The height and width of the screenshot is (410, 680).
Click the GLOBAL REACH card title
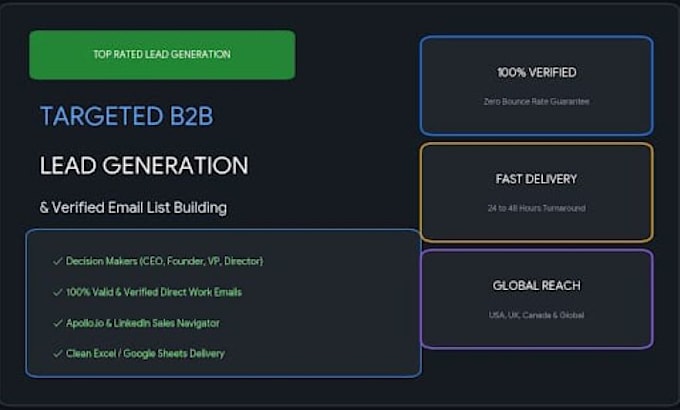[536, 285]
